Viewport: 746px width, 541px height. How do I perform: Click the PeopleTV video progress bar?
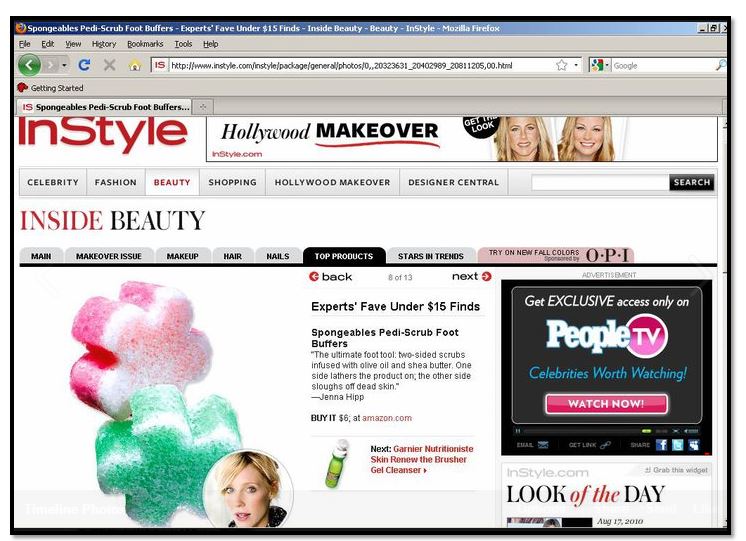pos(588,431)
